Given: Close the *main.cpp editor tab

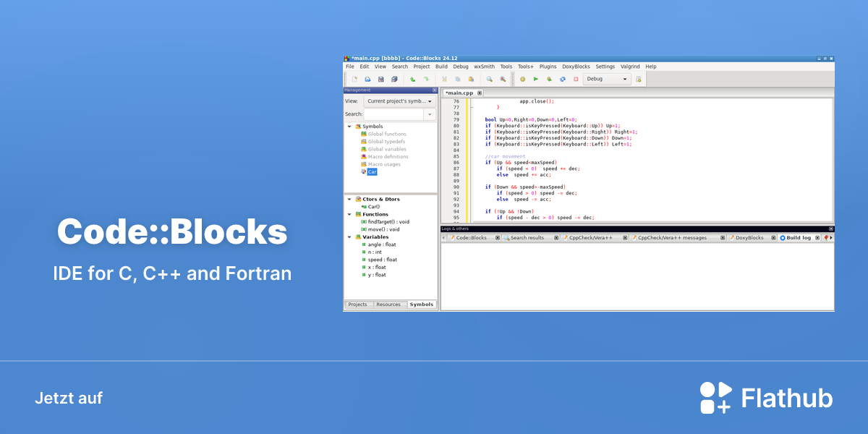Looking at the screenshot, I should [x=480, y=93].
